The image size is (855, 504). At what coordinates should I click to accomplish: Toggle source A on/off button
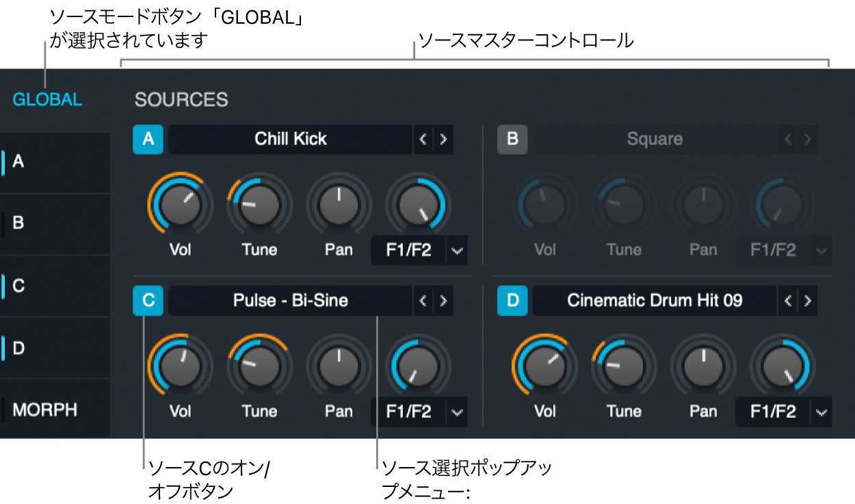148,140
